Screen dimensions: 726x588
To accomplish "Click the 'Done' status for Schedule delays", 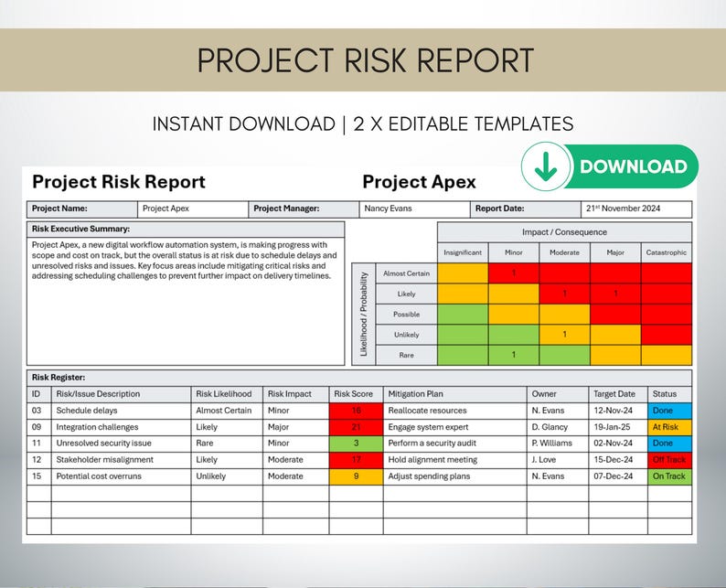I will [669, 411].
